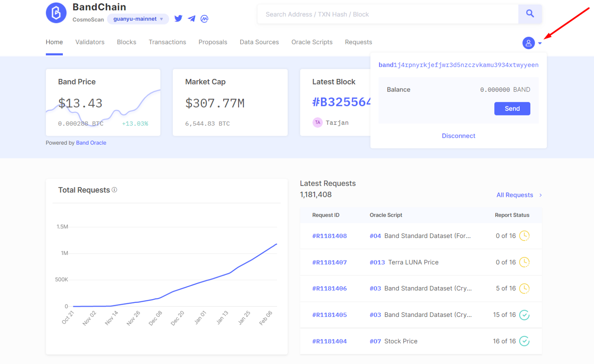The image size is (594, 364).
Task: Click the BandChain logo
Action: pos(56,13)
